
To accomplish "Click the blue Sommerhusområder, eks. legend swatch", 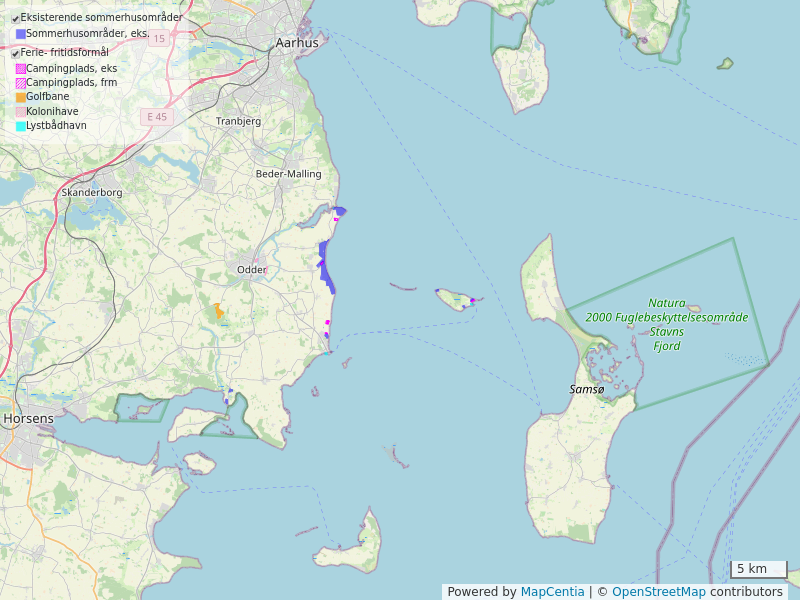I will click(x=20, y=34).
